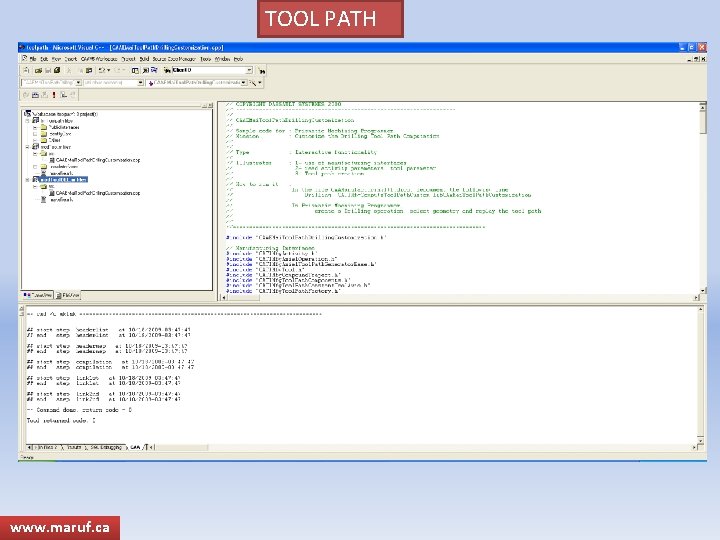This screenshot has width=720, height=540.
Task: Click the red exclamation Execute Program icon
Action: pyautogui.click(x=54, y=95)
